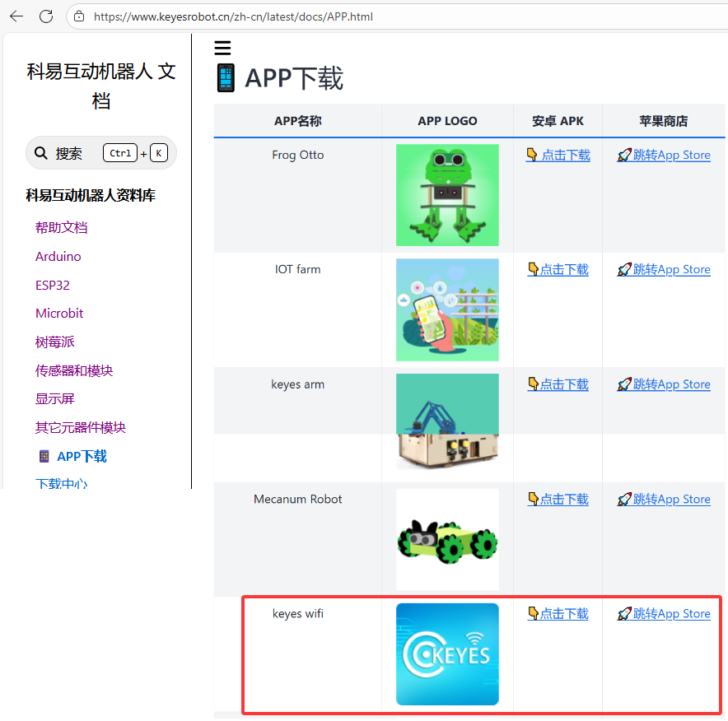Open the IOT farm app logo image
Screen dimensions: 728x721
coord(447,310)
